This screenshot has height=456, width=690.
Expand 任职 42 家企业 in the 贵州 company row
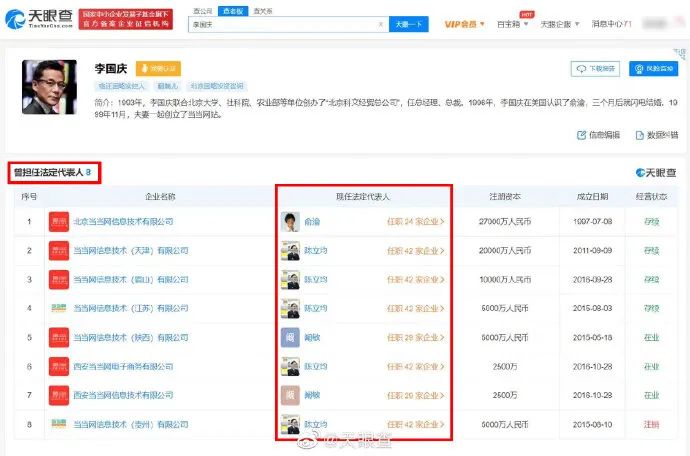pos(415,424)
